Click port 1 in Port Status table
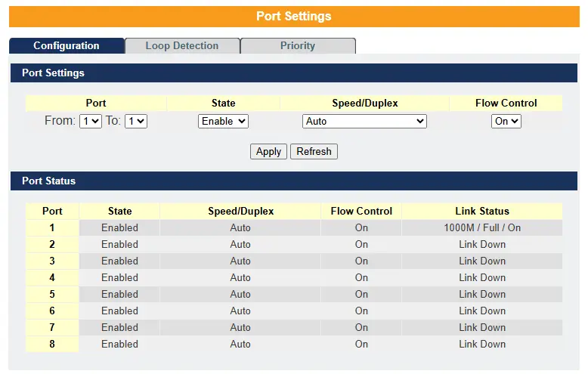 tap(52, 227)
